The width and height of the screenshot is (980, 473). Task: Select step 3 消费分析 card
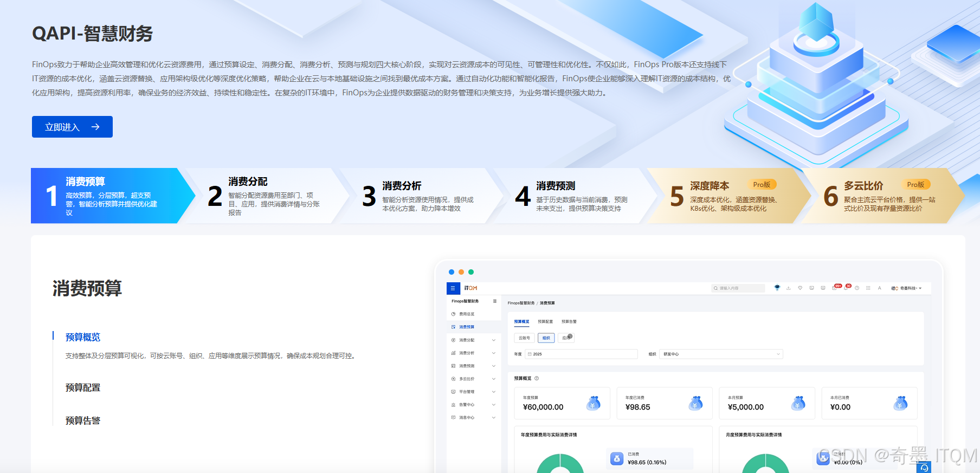click(x=420, y=196)
